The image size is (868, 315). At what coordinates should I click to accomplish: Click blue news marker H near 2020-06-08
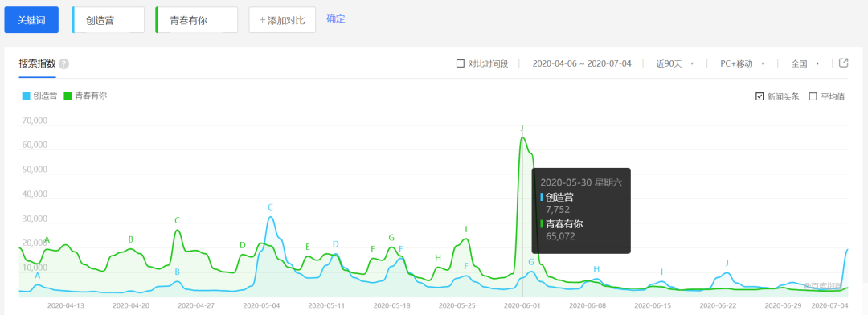pos(596,270)
